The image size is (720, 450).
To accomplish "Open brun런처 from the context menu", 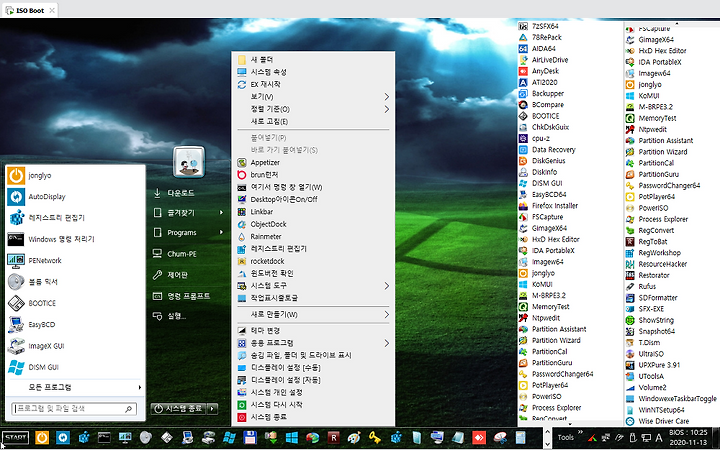I will (x=313, y=174).
